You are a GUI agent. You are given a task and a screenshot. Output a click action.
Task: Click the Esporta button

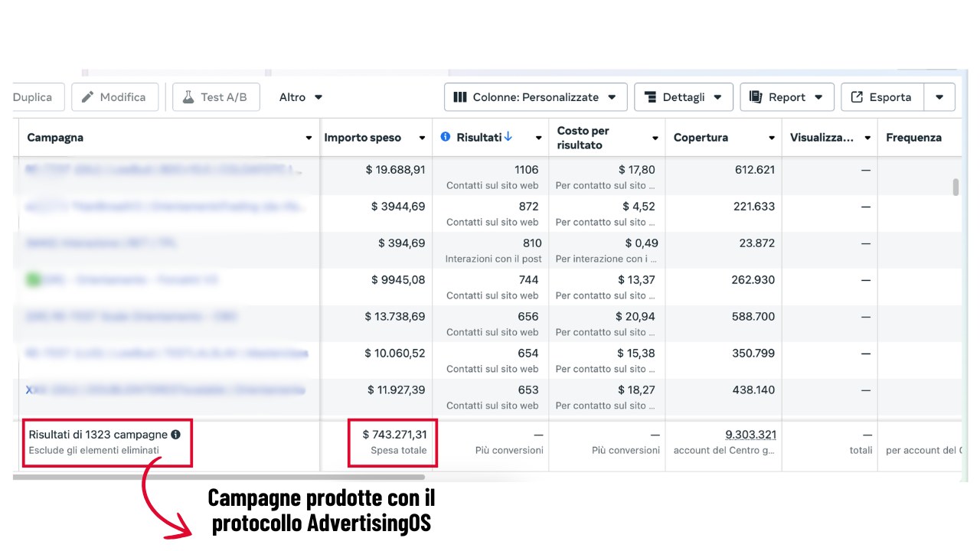[883, 97]
